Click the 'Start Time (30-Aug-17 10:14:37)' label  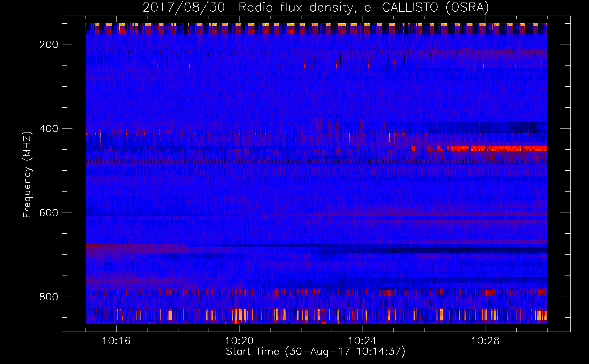(x=316, y=352)
